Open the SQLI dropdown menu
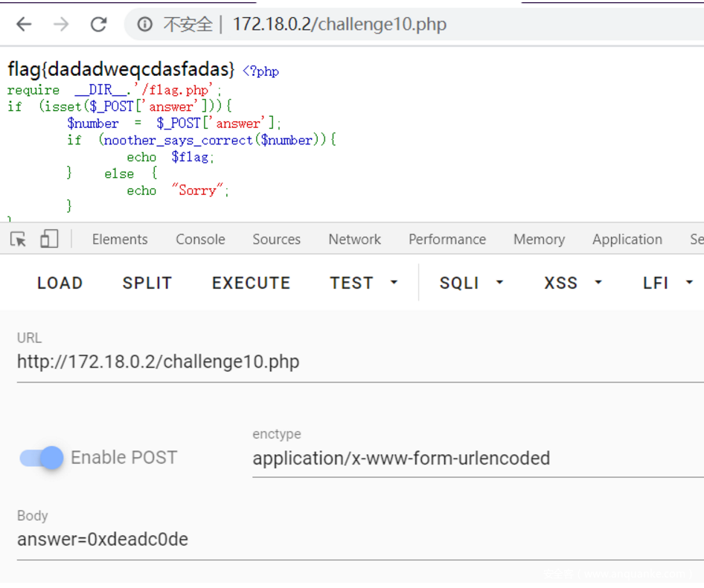Image resolution: width=704 pixels, height=588 pixels. (x=471, y=283)
